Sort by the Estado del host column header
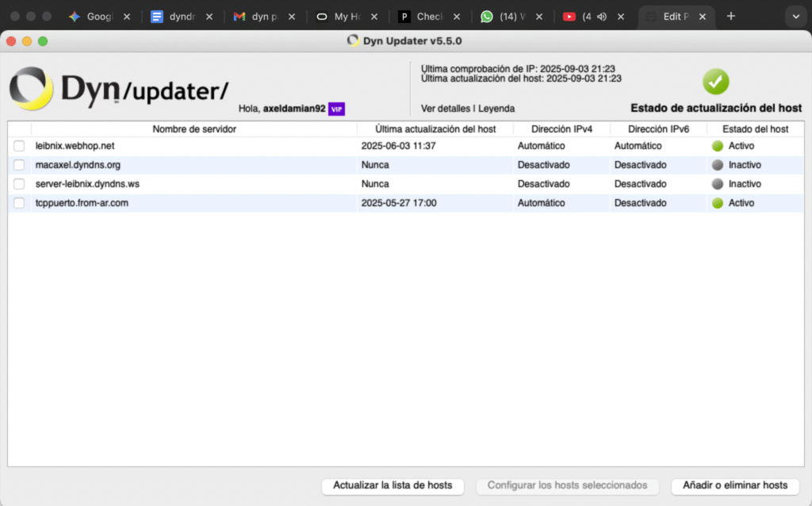Image resolution: width=812 pixels, height=506 pixels. (x=756, y=129)
